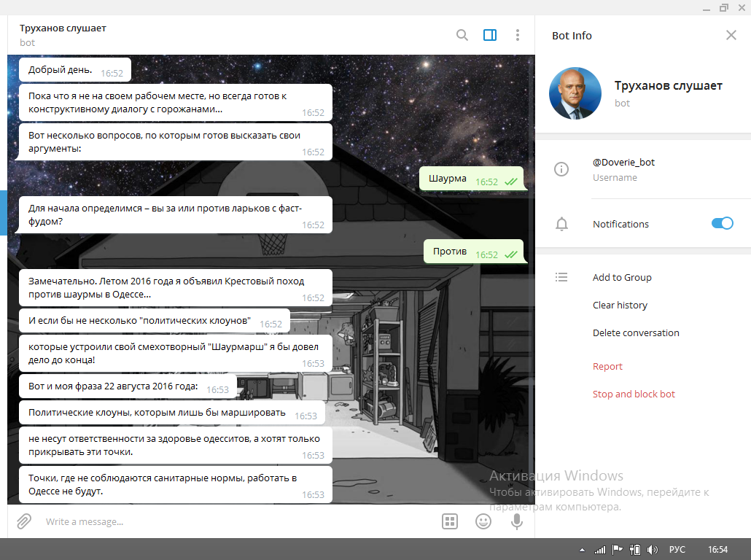This screenshot has height=560, width=751.
Task: Click Stop and block bot
Action: (634, 394)
